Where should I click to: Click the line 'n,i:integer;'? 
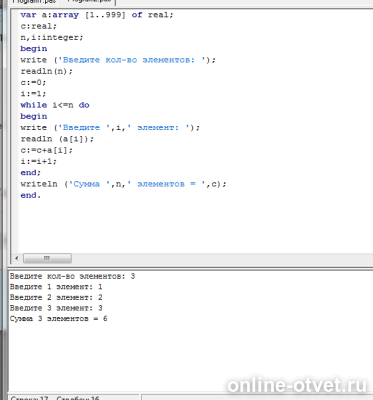click(x=52, y=37)
